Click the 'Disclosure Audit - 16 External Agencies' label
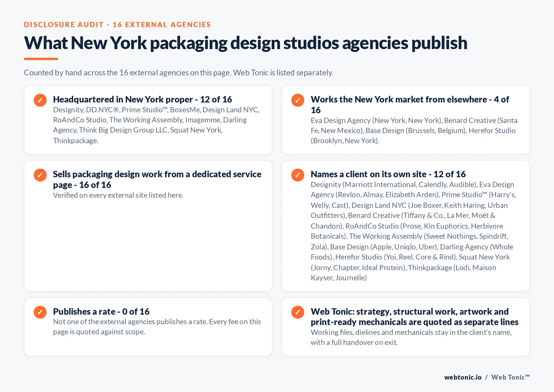The width and height of the screenshot is (554, 392). (117, 25)
